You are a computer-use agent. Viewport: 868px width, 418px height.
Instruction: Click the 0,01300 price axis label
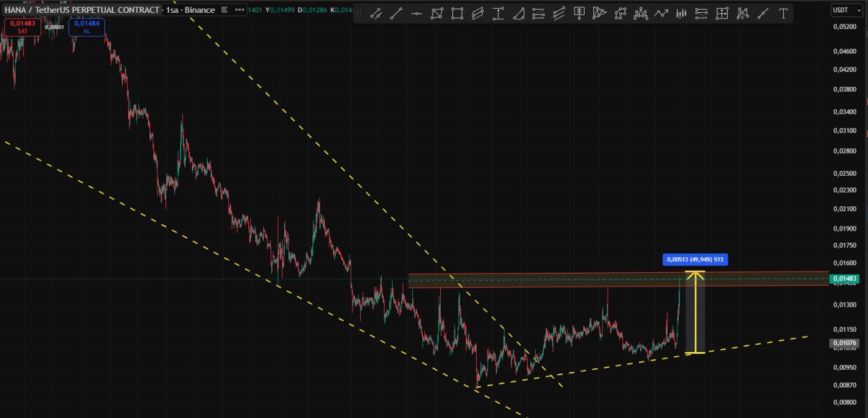845,305
